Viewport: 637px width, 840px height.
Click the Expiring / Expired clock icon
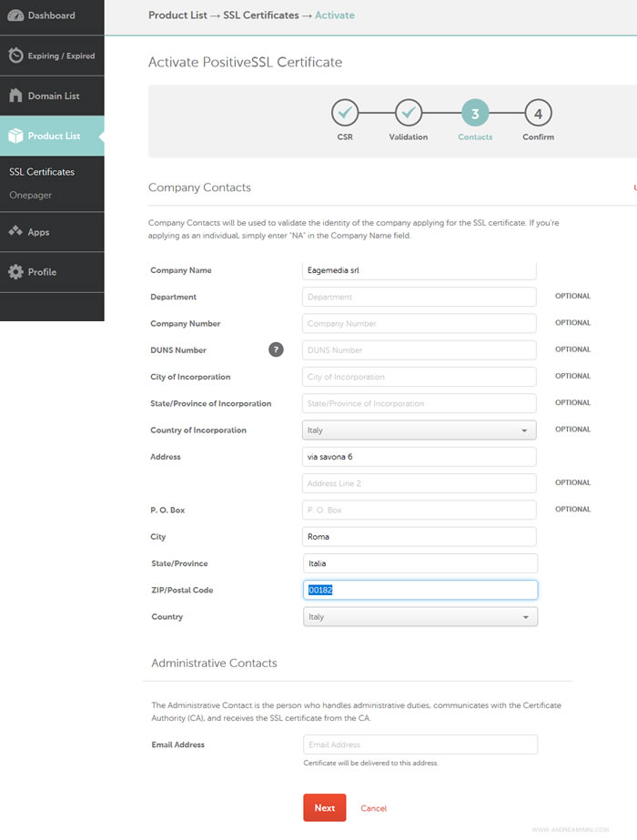[x=15, y=56]
